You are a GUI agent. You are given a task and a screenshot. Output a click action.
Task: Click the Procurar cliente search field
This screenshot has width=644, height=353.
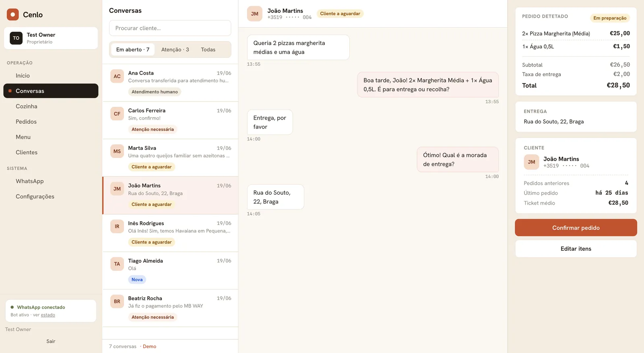170,28
